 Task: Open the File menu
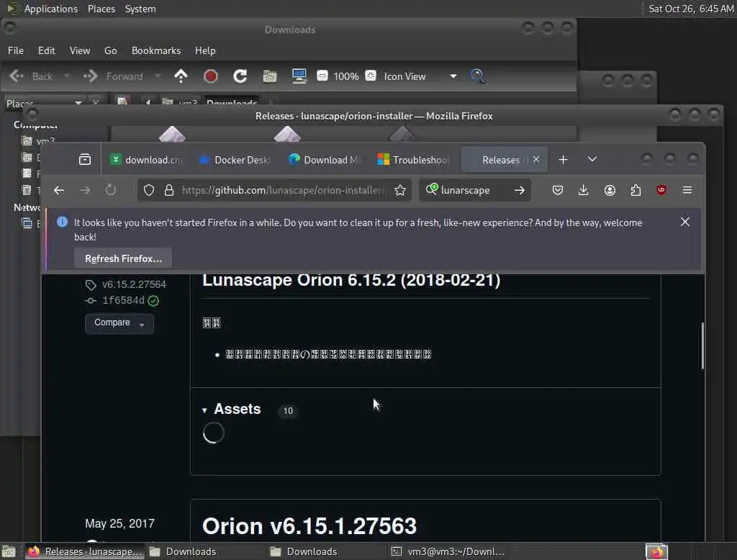coord(16,50)
